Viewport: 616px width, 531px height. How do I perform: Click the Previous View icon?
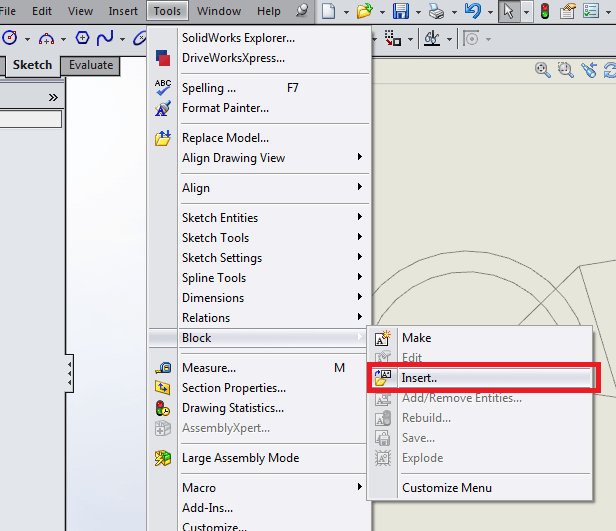click(x=589, y=70)
